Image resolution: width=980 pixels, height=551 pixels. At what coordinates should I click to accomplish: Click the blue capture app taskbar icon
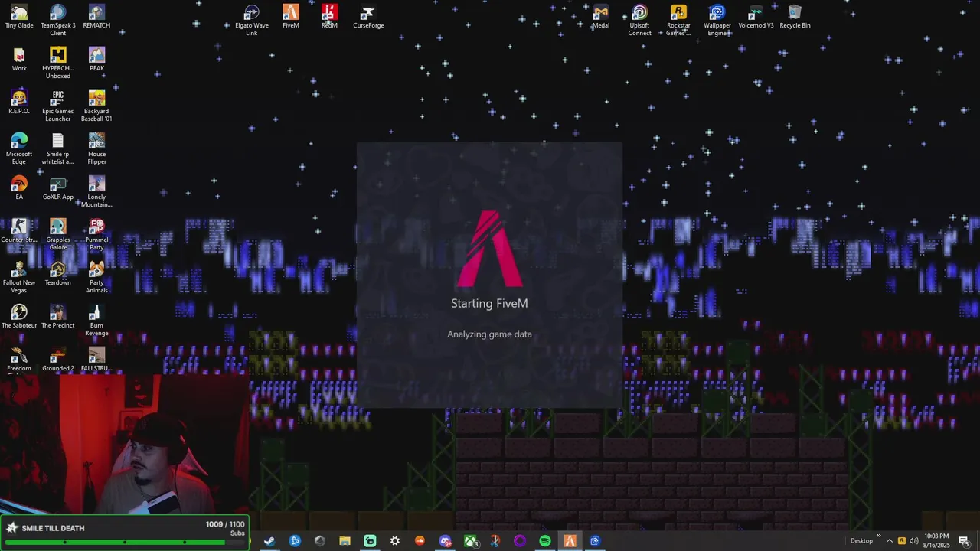tap(595, 541)
